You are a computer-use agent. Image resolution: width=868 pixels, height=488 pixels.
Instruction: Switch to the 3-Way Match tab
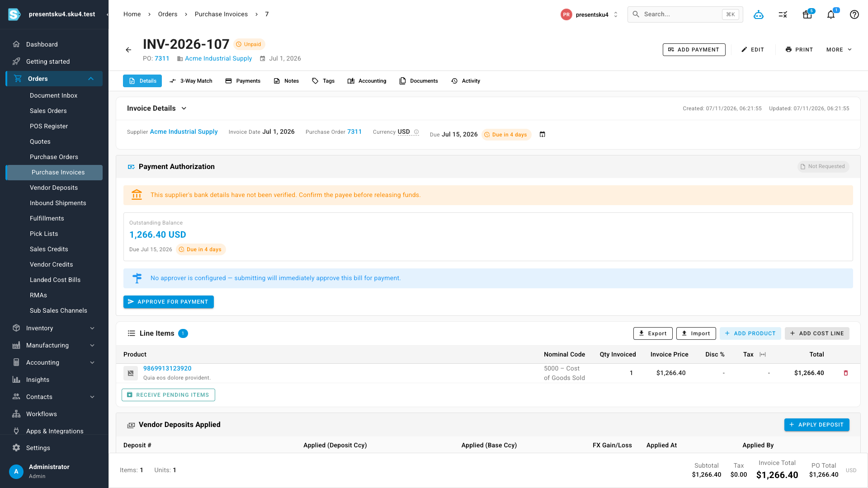pos(191,81)
